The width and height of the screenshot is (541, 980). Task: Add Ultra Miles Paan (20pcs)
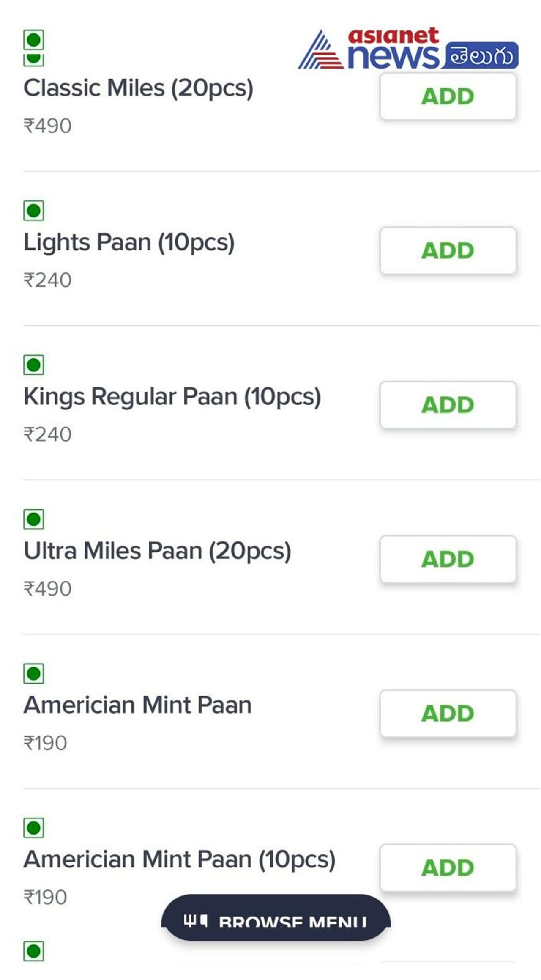pyautogui.click(x=448, y=559)
